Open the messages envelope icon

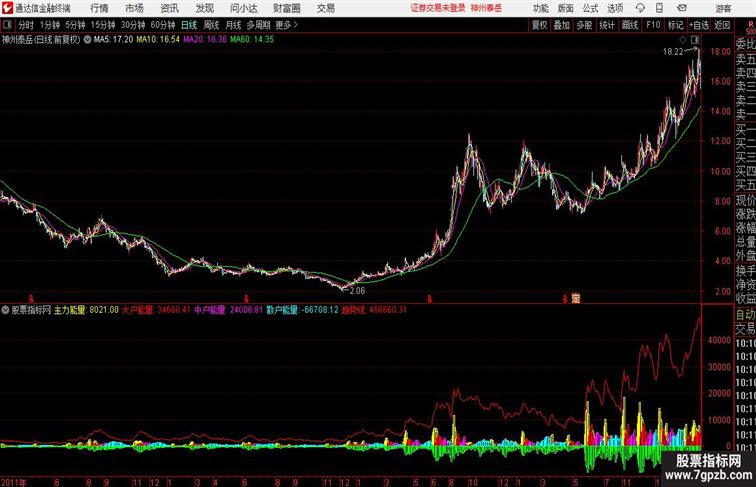(x=682, y=8)
